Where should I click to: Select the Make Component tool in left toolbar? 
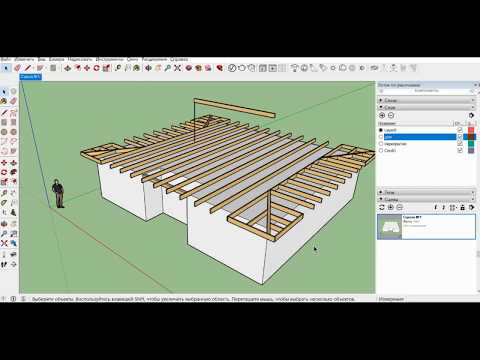[13, 91]
